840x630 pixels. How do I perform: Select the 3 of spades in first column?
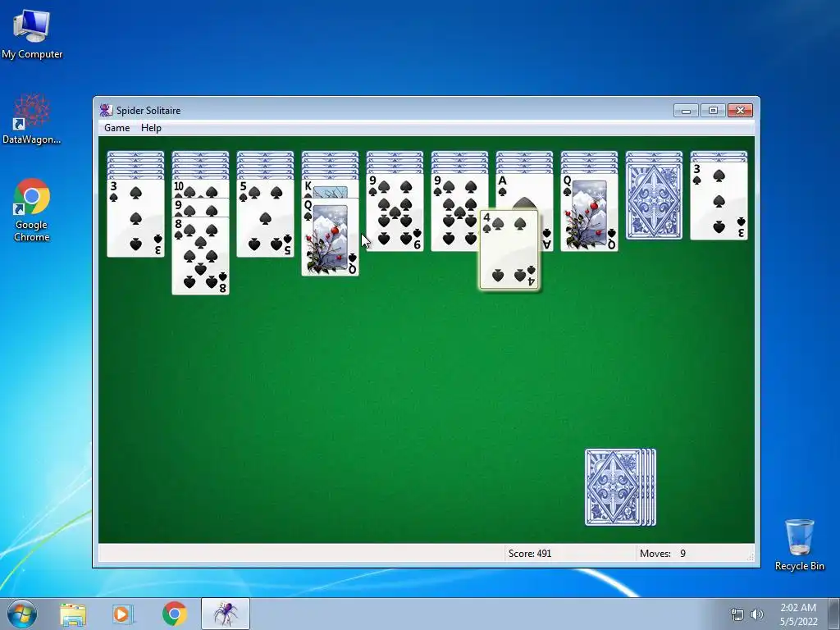[x=135, y=218]
